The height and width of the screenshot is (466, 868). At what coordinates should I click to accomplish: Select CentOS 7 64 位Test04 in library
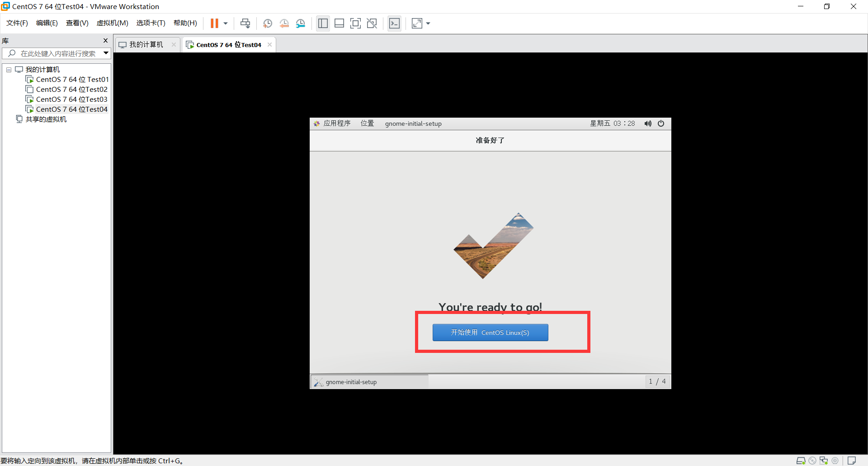click(x=72, y=109)
